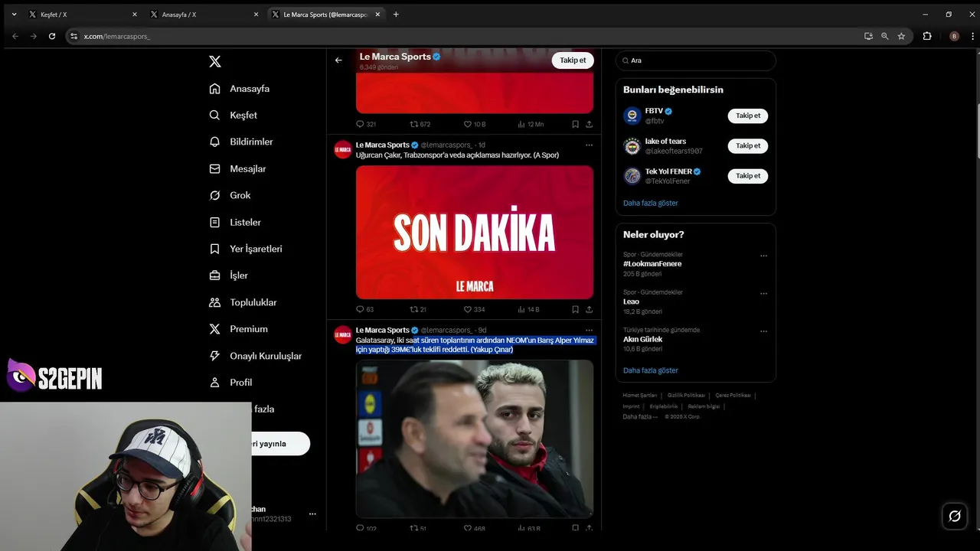Viewport: 980px width, 551px height.
Task: Repost the Uğurcan Çakır post
Action: coord(413,309)
